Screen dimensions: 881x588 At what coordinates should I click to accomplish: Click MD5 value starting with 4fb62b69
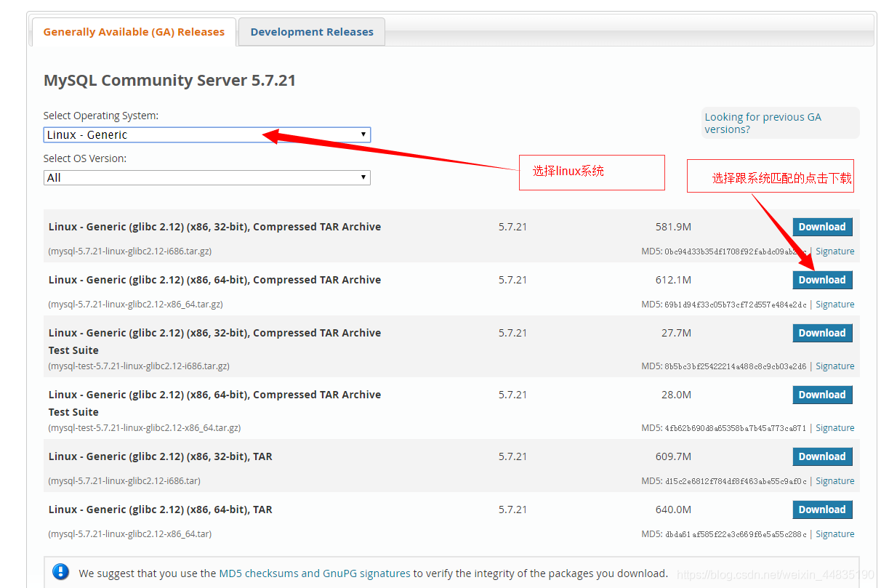[736, 429]
